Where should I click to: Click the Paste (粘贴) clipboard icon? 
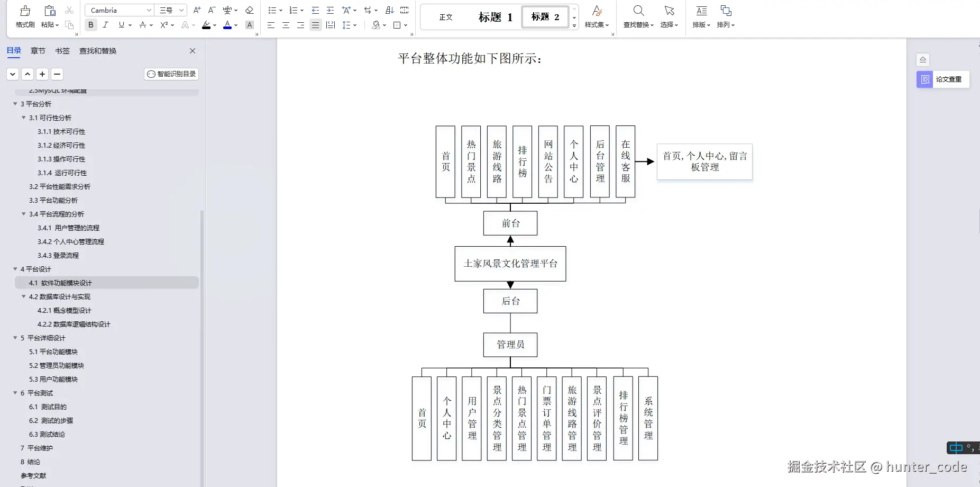[50, 11]
